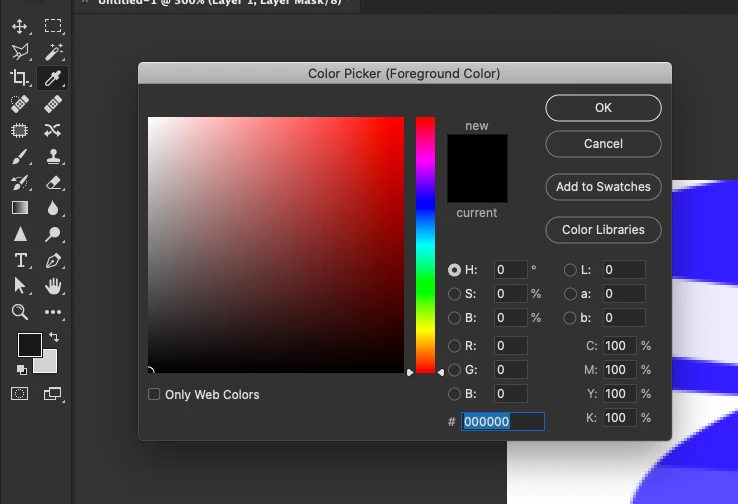Select the Polygonal Lasso tool
Image resolution: width=738 pixels, height=504 pixels.
pos(20,52)
